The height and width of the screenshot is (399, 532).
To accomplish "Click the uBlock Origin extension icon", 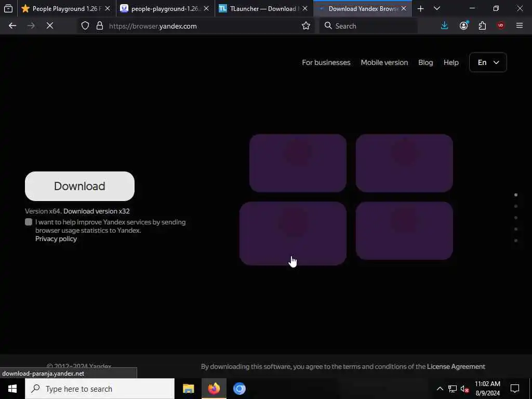I will pos(501,26).
